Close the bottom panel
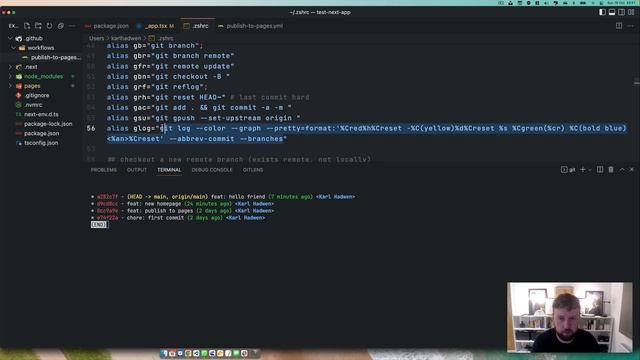Viewport: 640px width, 360px height. (631, 169)
